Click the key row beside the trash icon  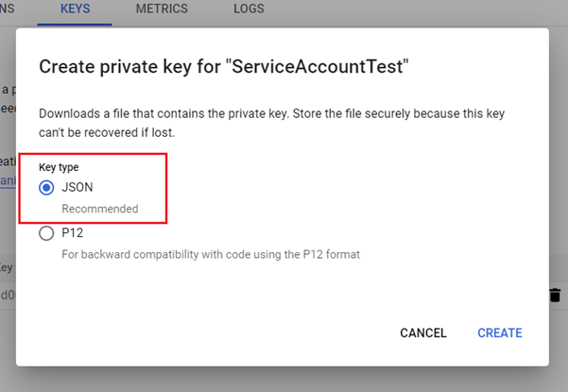coord(8,296)
